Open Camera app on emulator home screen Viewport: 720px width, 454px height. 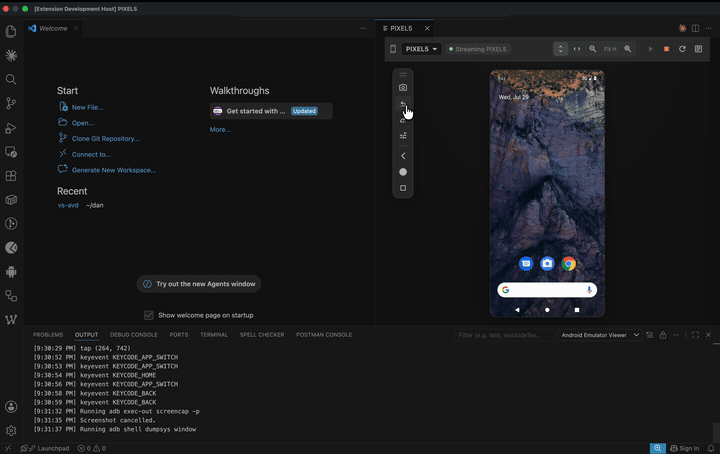click(547, 263)
